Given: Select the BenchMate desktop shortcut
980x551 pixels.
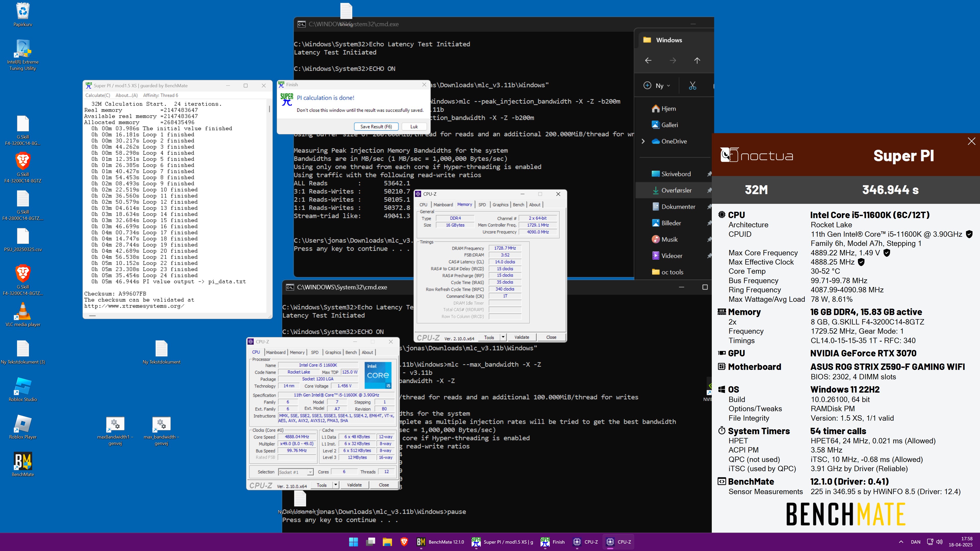Looking at the screenshot, I should 23,464.
